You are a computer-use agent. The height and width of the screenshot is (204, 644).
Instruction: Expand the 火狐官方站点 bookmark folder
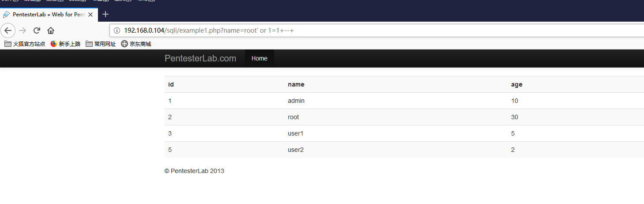click(25, 44)
